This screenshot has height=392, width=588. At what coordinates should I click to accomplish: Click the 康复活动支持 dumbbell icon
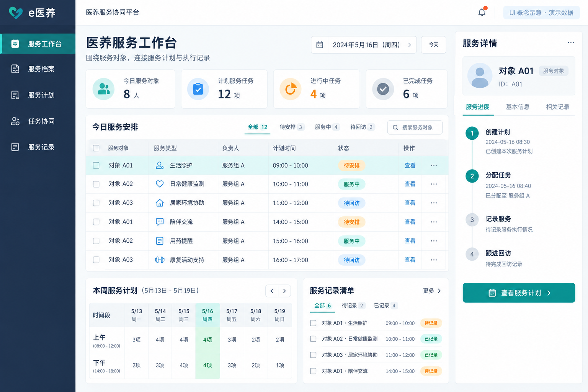click(x=160, y=260)
